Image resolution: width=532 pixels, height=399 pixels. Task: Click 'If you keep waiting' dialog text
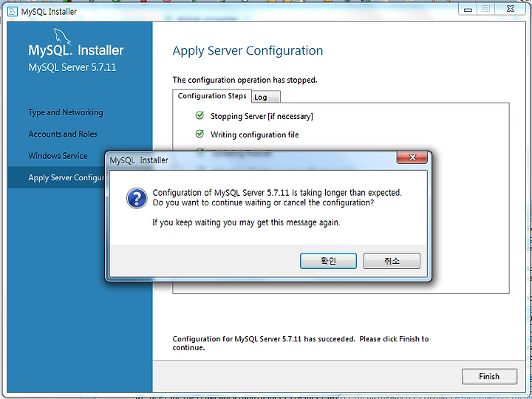click(x=246, y=222)
